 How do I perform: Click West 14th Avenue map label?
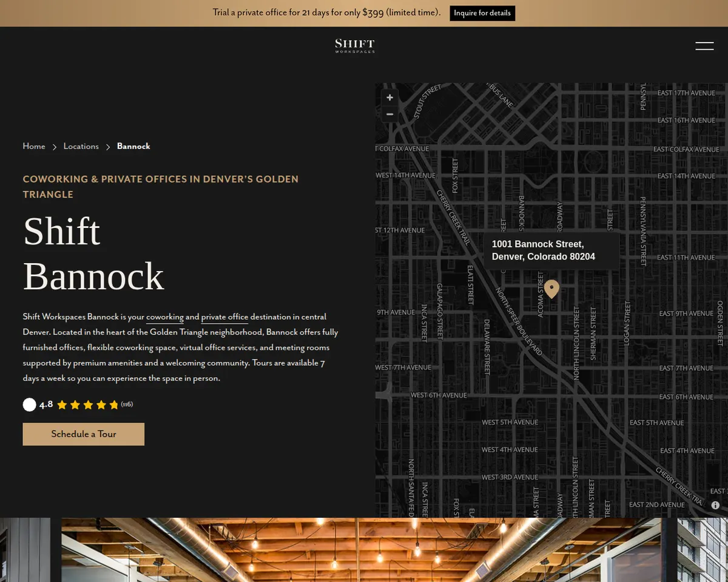click(405, 175)
